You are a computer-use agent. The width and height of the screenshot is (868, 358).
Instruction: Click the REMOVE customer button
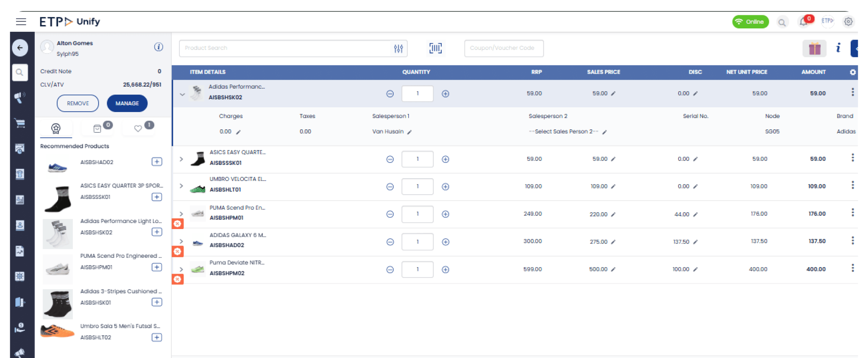click(78, 103)
